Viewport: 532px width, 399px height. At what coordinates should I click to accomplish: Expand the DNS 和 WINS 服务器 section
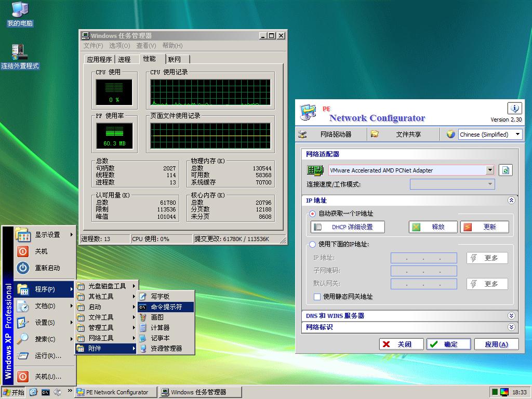click(511, 315)
